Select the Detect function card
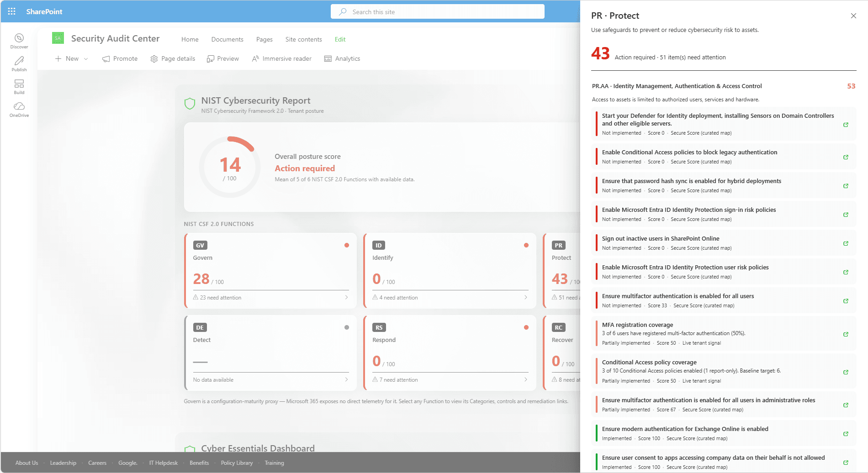Image resolution: width=868 pixels, height=473 pixels. (270, 353)
